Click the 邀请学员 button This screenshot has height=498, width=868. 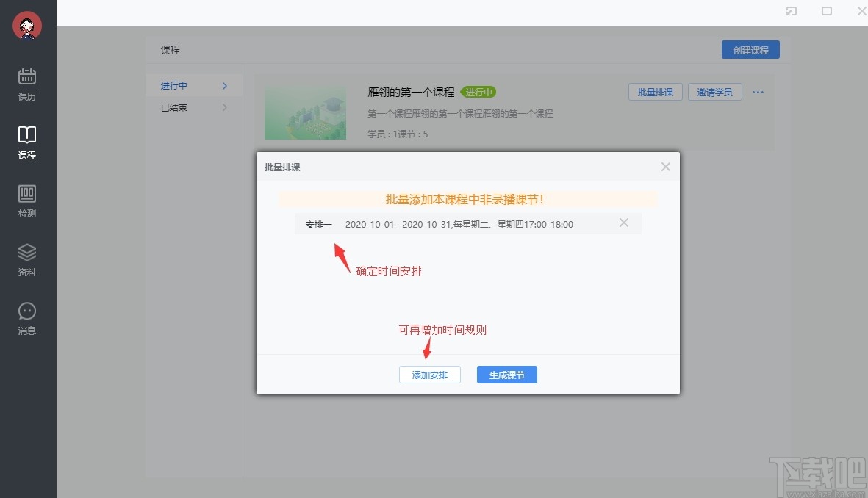714,92
